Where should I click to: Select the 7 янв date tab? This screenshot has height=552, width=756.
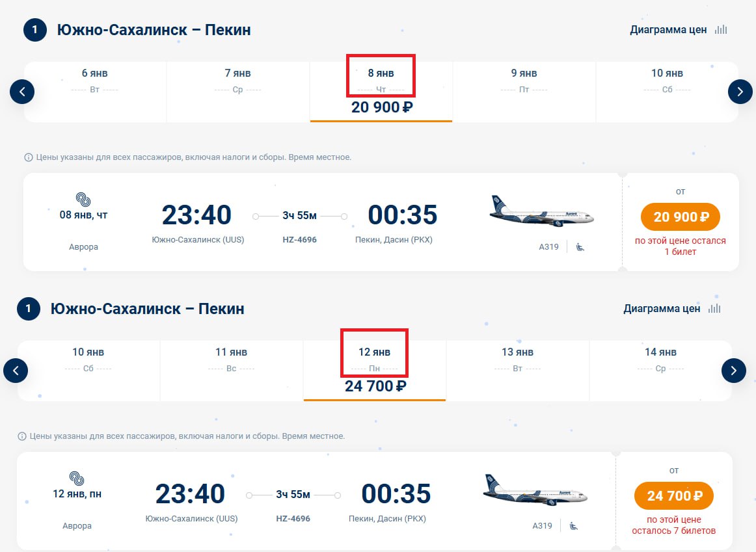tap(237, 81)
